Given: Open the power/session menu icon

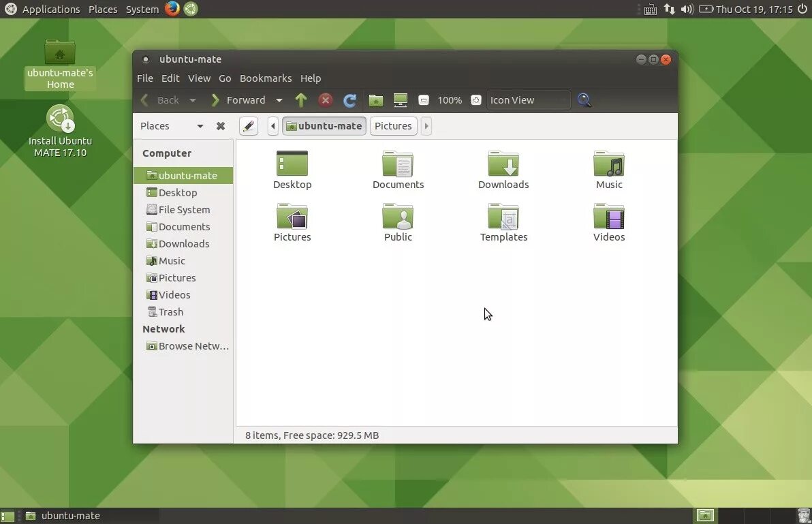Looking at the screenshot, I should pos(802,9).
